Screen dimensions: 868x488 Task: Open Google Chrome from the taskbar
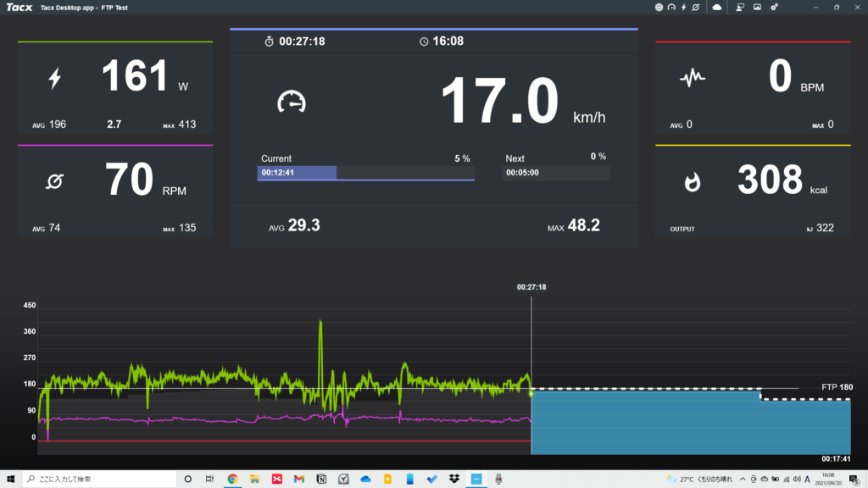pyautogui.click(x=232, y=479)
